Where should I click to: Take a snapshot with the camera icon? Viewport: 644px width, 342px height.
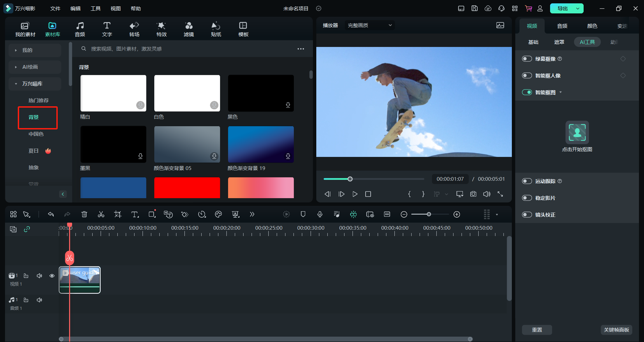[x=473, y=194]
